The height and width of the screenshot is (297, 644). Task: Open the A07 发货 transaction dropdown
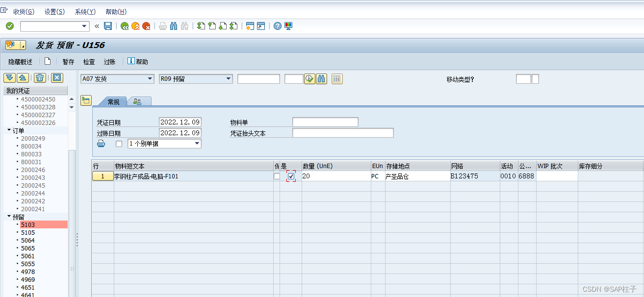point(150,79)
